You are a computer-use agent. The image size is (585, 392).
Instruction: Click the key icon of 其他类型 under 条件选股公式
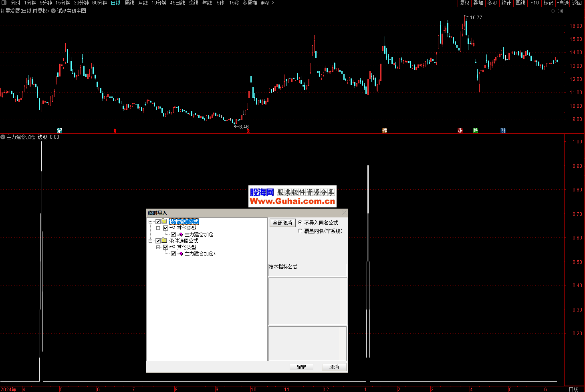click(172, 247)
